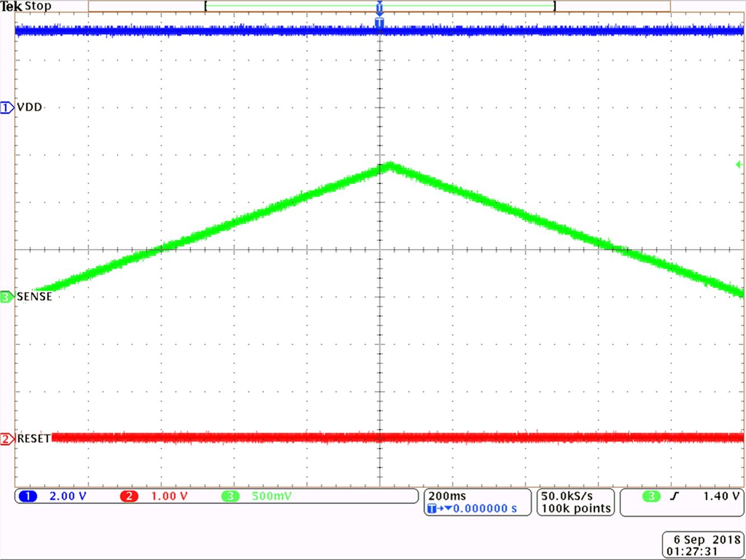Toggle channel 3 visibility via its 500mV readout

tap(271, 496)
